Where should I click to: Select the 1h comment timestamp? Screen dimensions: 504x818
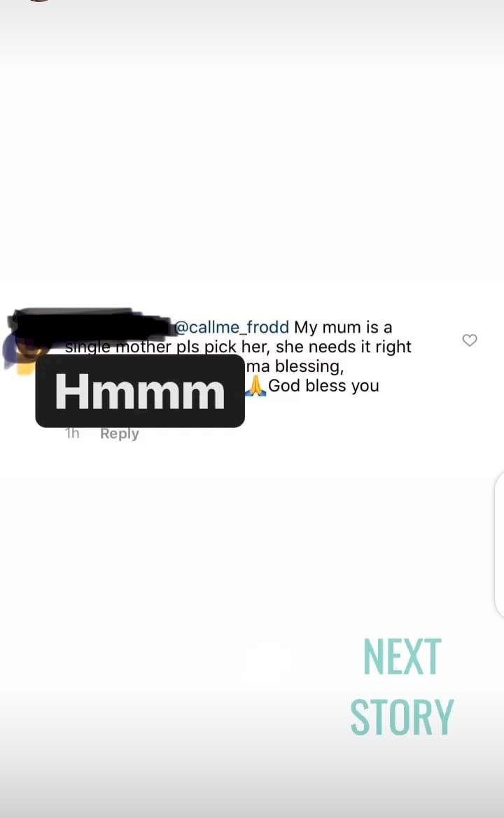[x=72, y=434]
